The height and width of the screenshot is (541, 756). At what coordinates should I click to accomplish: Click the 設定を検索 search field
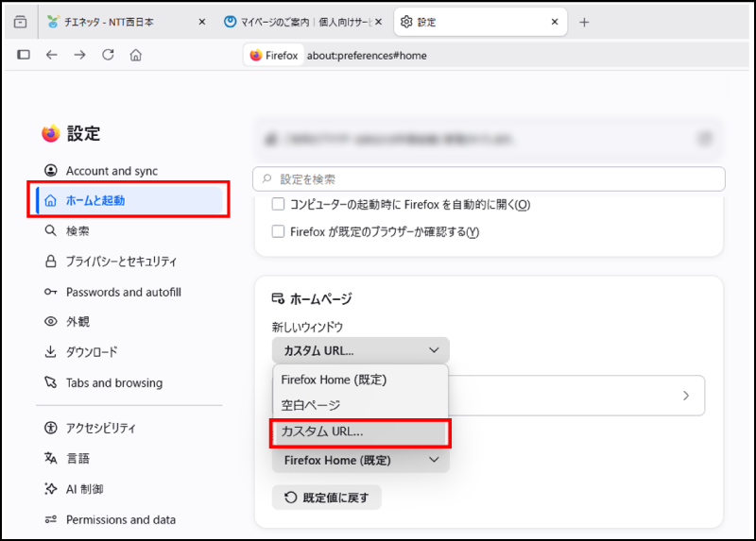489,179
